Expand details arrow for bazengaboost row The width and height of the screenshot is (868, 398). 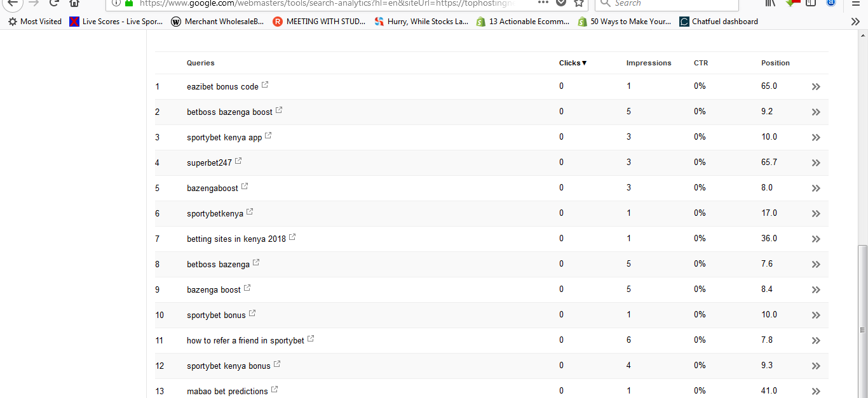816,188
